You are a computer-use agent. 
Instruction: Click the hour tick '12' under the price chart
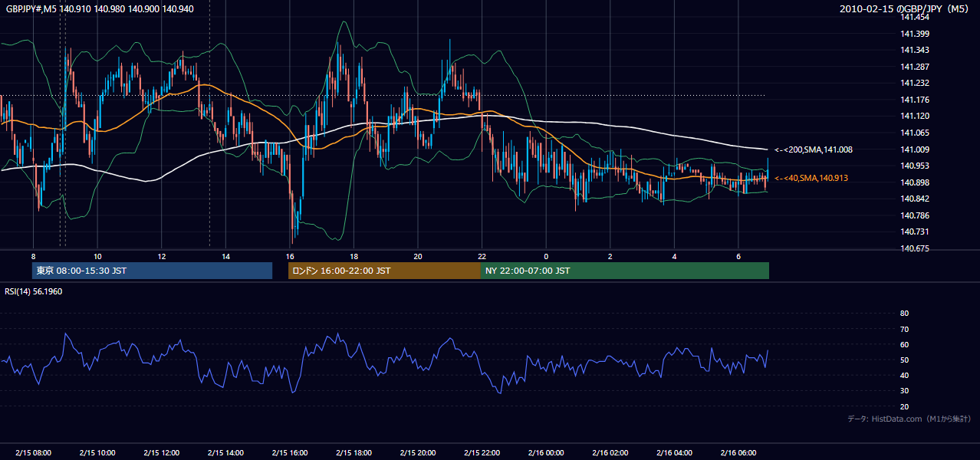coord(161,256)
